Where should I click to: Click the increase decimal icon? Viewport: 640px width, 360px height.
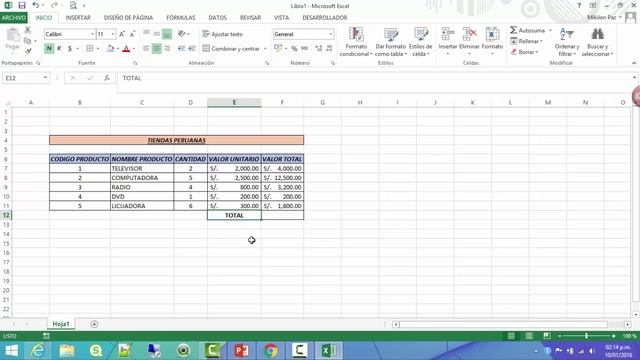[x=319, y=49]
